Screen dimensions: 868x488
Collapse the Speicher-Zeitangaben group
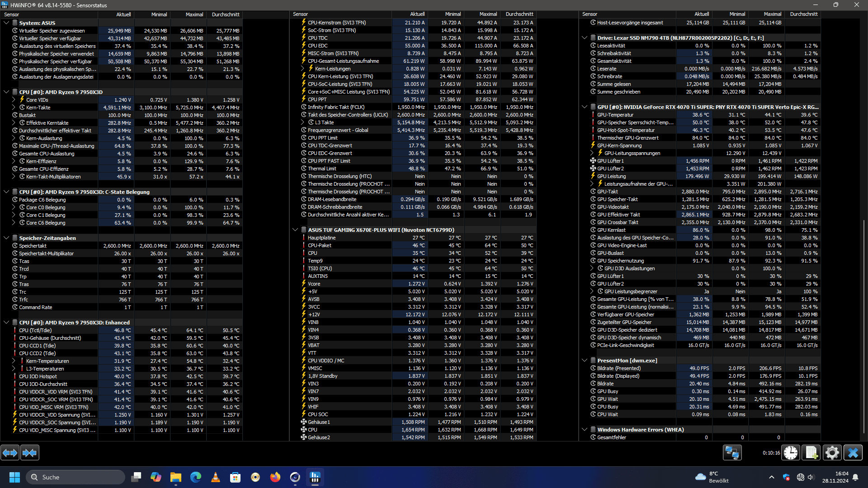[x=6, y=238]
